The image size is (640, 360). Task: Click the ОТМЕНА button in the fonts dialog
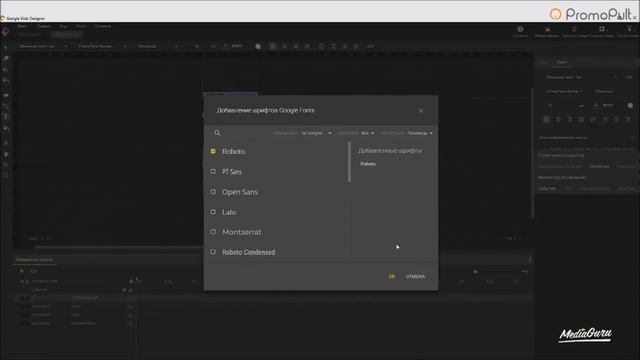(x=415, y=276)
